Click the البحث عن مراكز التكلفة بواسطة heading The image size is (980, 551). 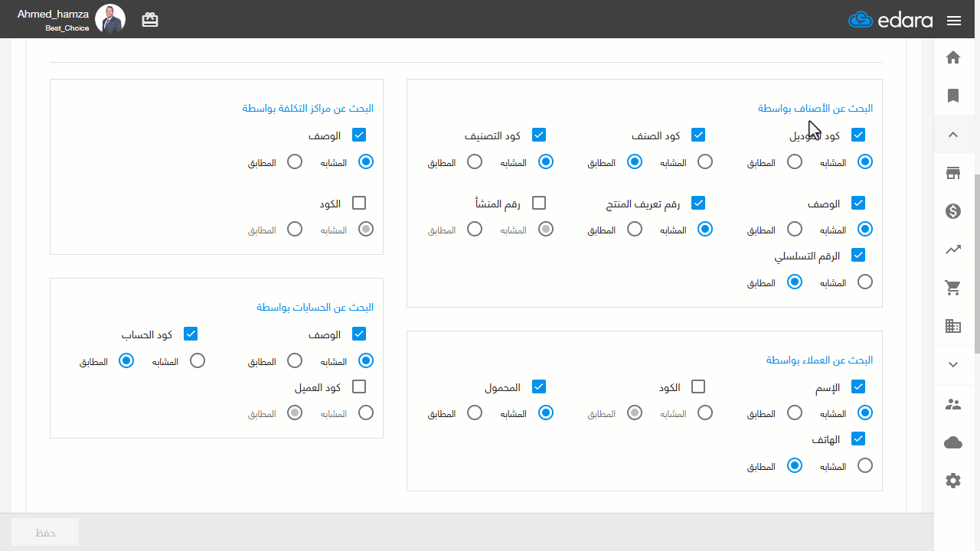[308, 108]
